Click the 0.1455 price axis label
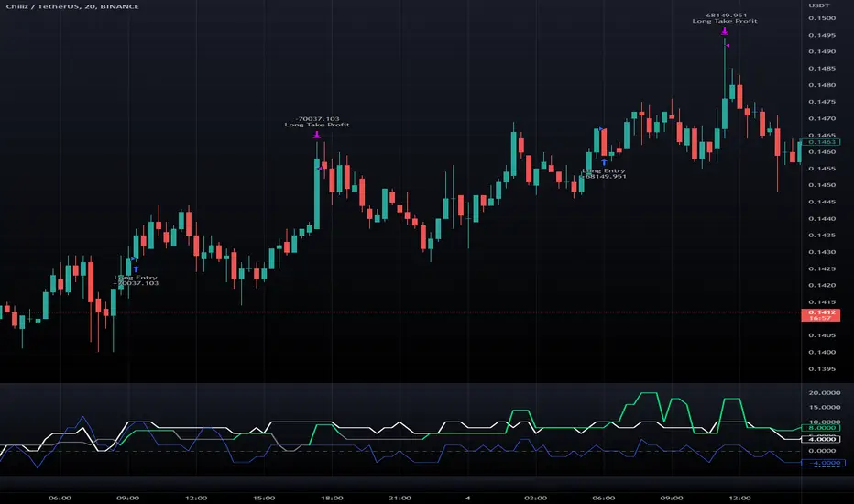Image resolution: width=854 pixels, height=504 pixels. [x=822, y=169]
